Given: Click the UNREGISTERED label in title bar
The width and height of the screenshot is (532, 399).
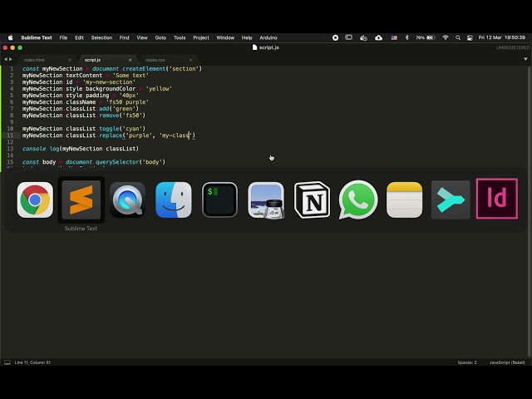Looking at the screenshot, I should [513, 47].
